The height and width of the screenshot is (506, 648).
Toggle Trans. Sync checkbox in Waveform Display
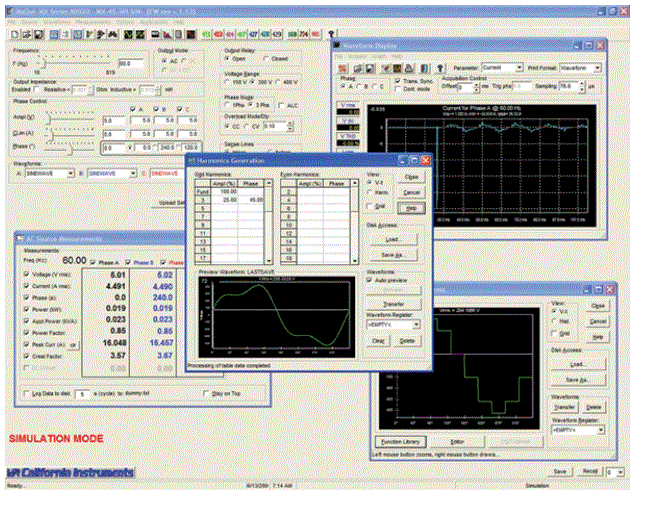pyautogui.click(x=398, y=81)
